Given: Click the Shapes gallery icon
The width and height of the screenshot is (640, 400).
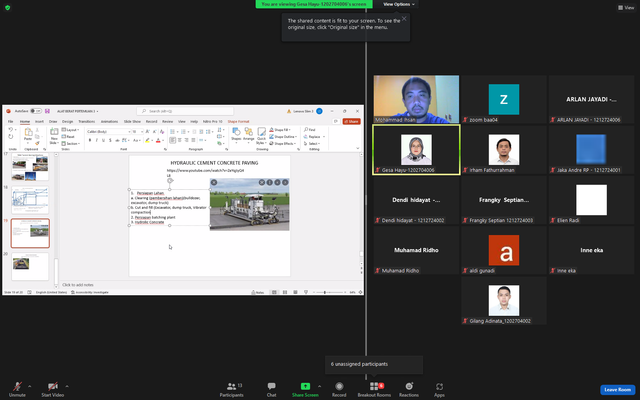Looking at the screenshot, I should pos(236,132).
